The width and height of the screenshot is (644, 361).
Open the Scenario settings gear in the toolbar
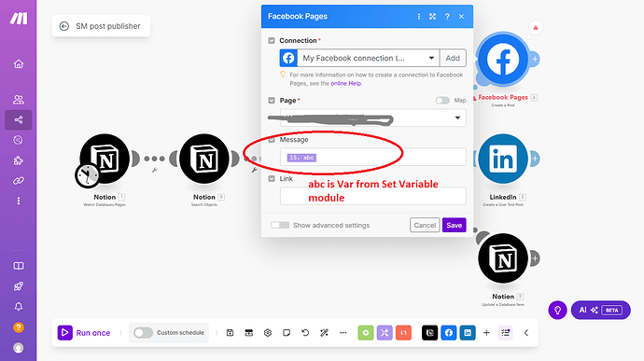[268, 333]
